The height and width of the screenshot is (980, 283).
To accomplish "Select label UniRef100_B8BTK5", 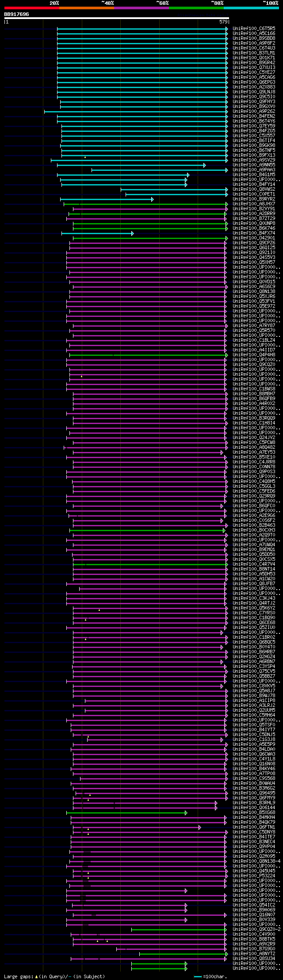I will 254,939.
